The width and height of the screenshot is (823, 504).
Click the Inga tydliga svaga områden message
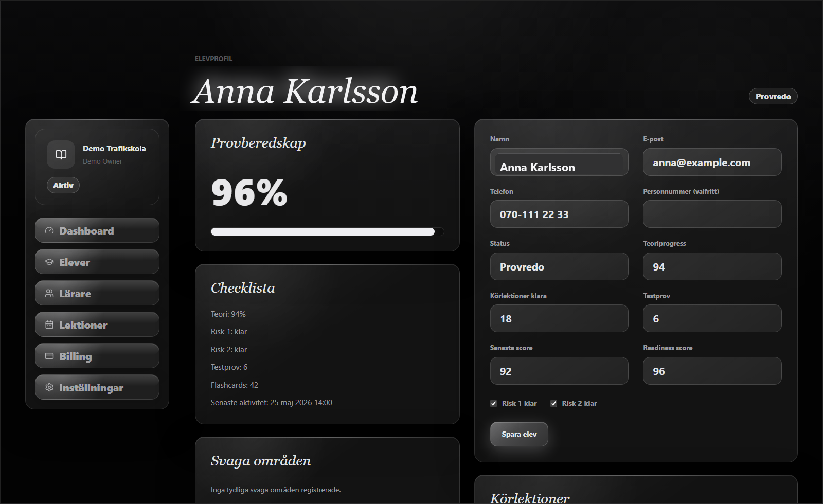(276, 490)
